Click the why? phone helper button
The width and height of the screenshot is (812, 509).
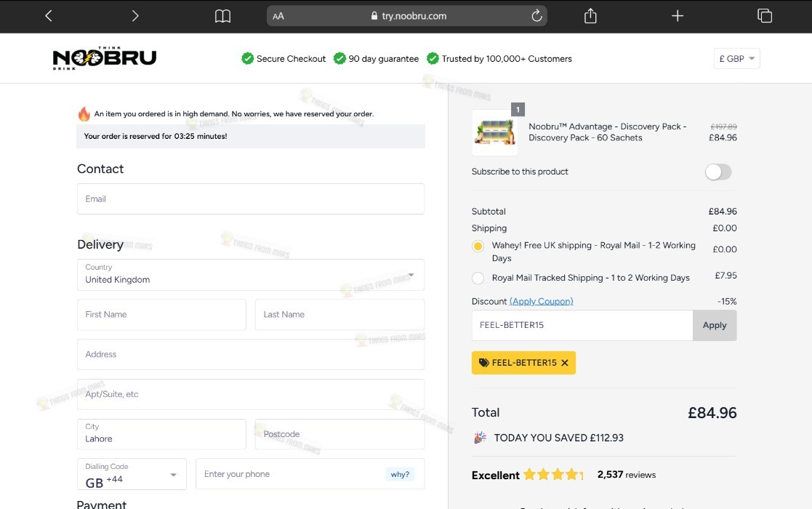400,474
